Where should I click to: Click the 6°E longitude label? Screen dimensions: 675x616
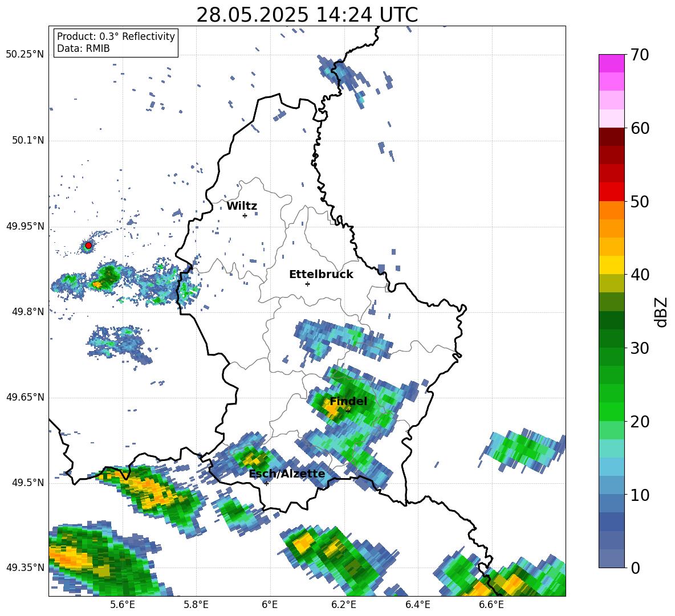coord(270,605)
